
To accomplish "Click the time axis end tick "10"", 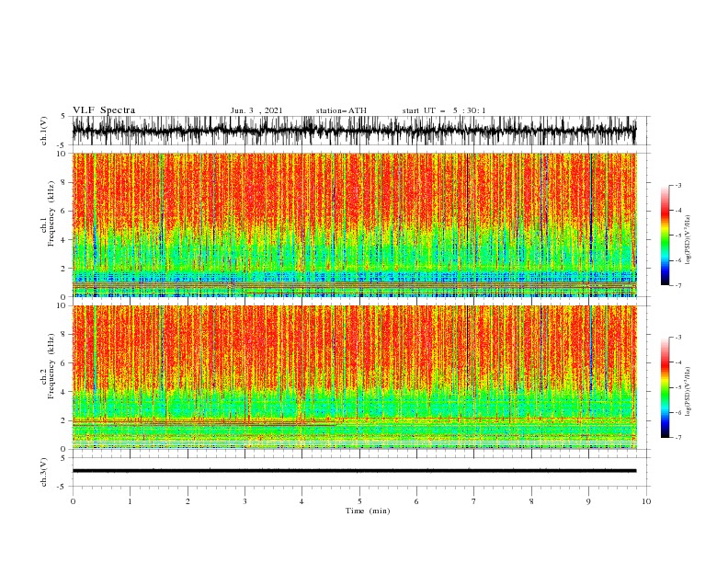I will 646,501.
